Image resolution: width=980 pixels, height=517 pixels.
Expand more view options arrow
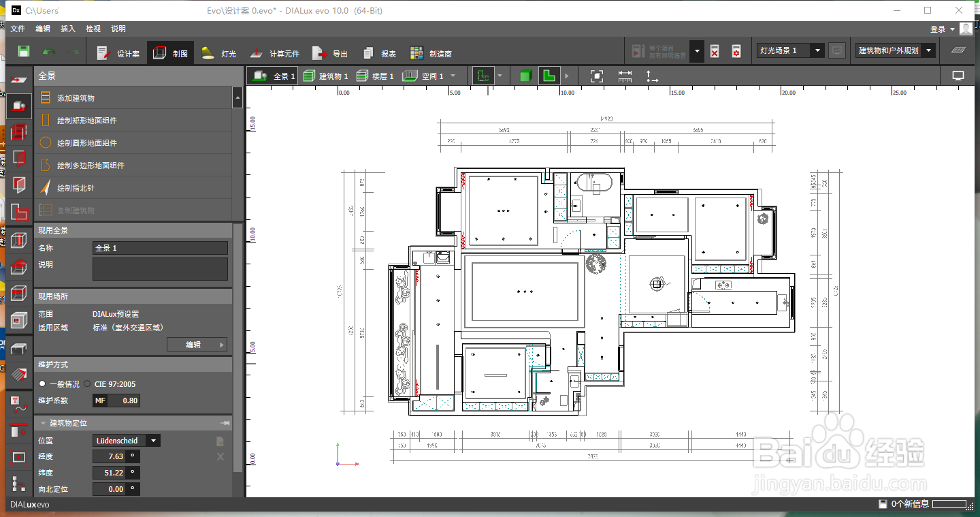coord(567,76)
